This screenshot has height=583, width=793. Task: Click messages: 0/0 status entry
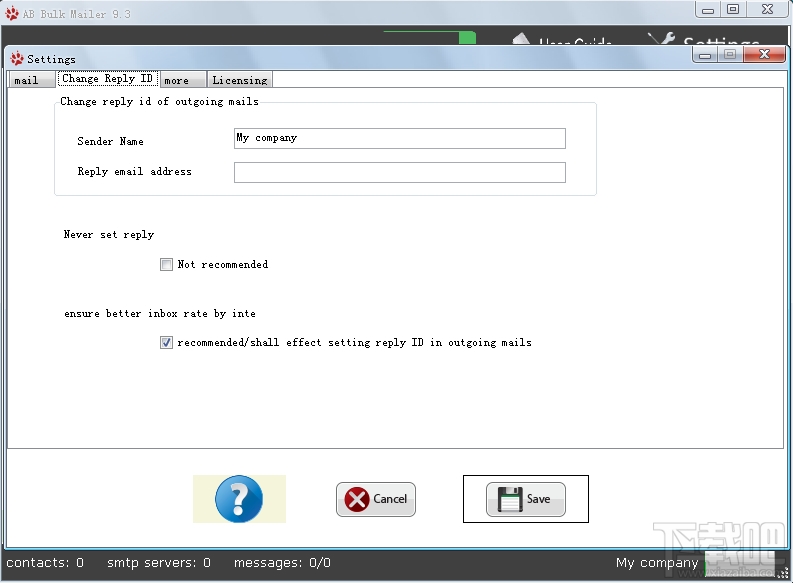pyautogui.click(x=282, y=563)
